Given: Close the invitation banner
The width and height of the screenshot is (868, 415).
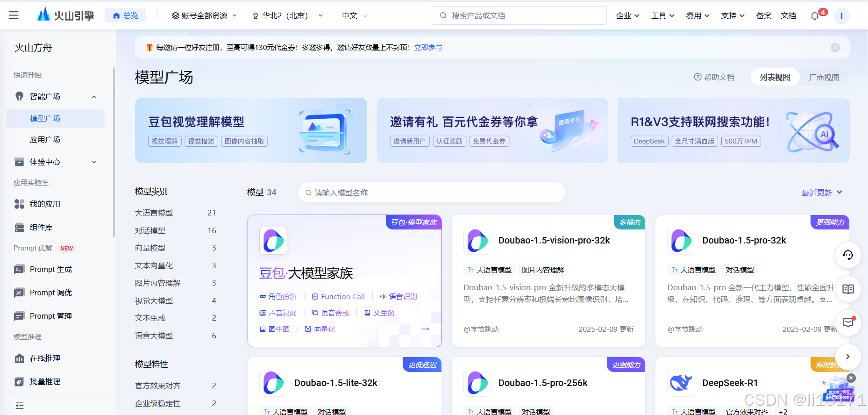Looking at the screenshot, I should tap(835, 48).
